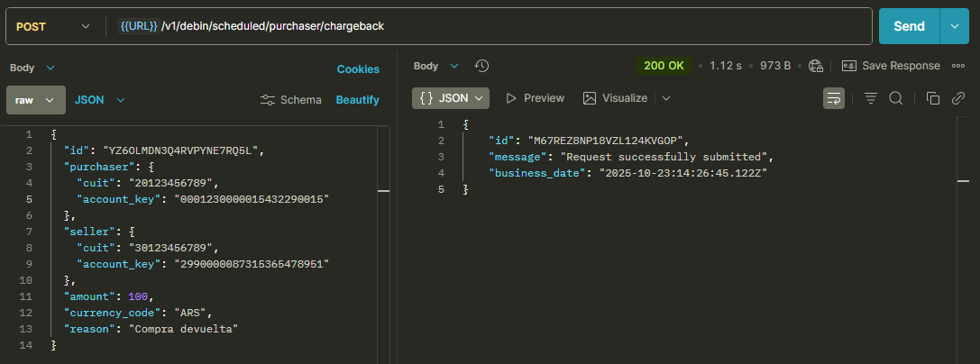
Task: Open the Cookies link
Action: 358,69
